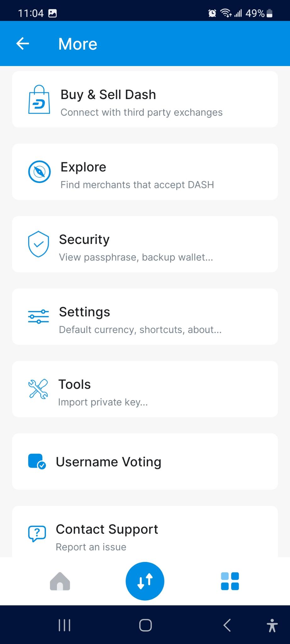This screenshot has width=290, height=644.
Task: Tap the Explore compass icon
Action: tap(39, 172)
